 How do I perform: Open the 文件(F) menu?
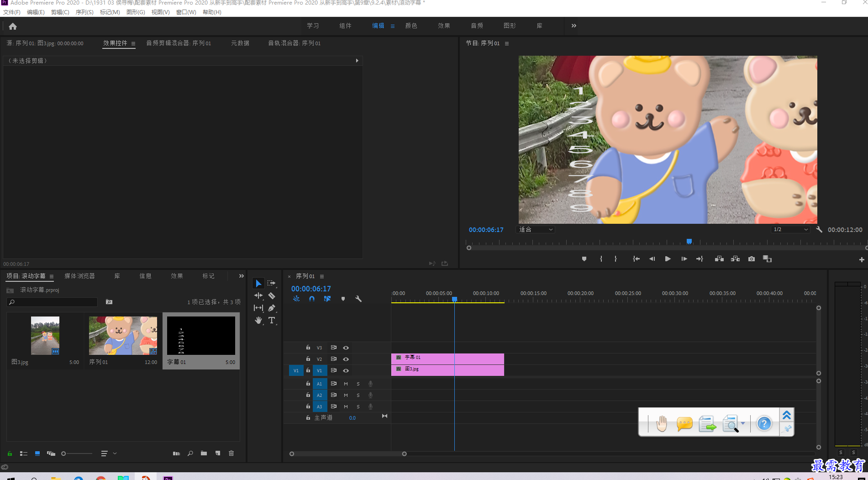pyautogui.click(x=12, y=12)
